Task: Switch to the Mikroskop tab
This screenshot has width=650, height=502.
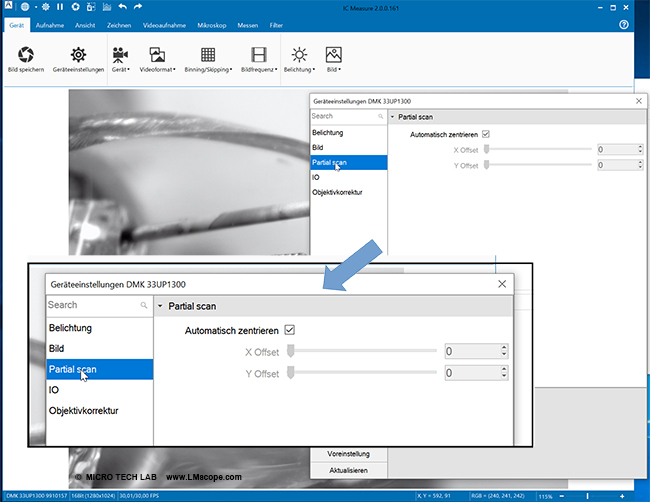Action: (210, 23)
